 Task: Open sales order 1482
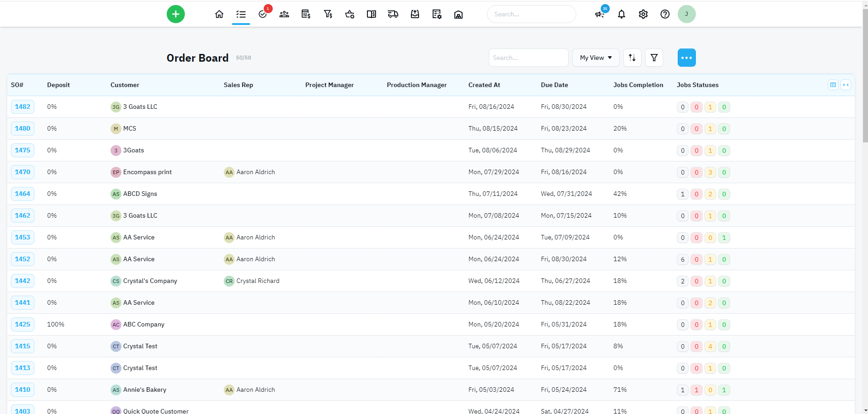tap(23, 107)
